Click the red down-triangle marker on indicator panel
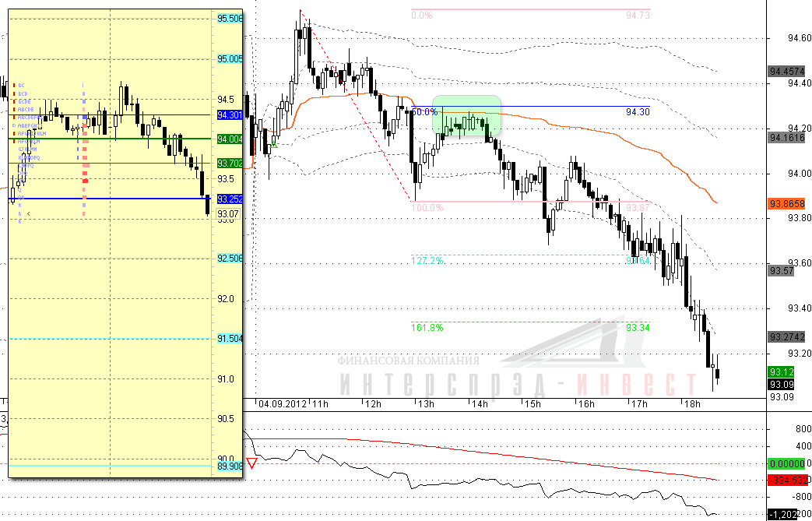Image resolution: width=812 pixels, height=521 pixels. tap(251, 463)
